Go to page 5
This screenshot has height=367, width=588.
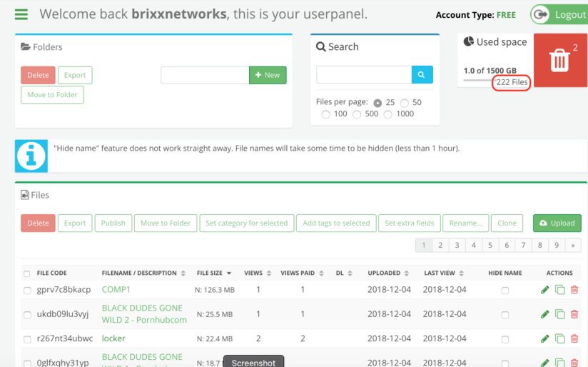(490, 245)
